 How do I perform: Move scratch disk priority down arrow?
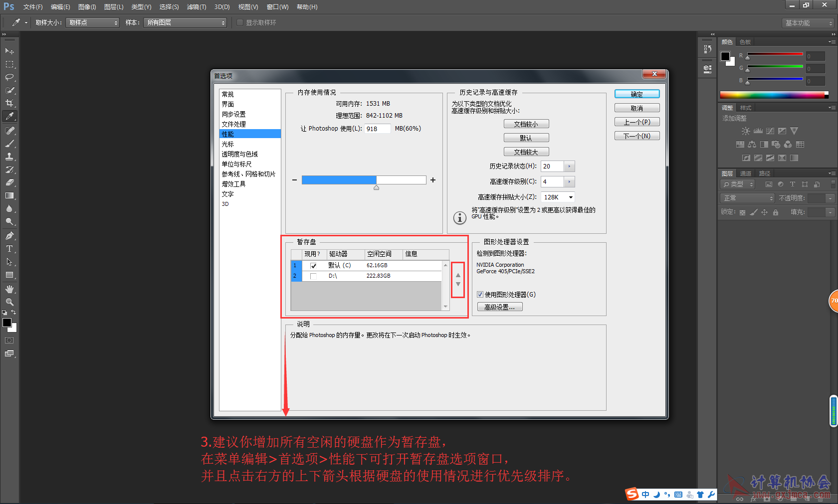point(458,284)
